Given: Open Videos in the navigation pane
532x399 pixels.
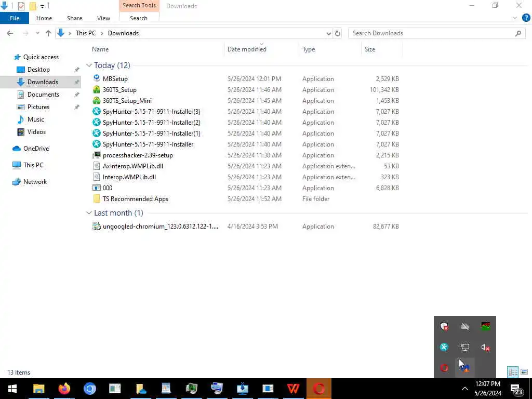Looking at the screenshot, I should pyautogui.click(x=36, y=132).
